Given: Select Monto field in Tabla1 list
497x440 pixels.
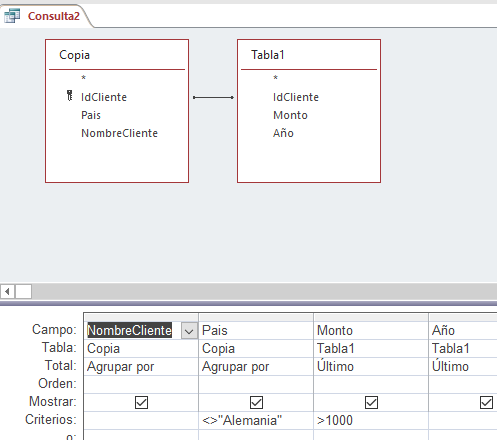Looking at the screenshot, I should click(x=290, y=115).
